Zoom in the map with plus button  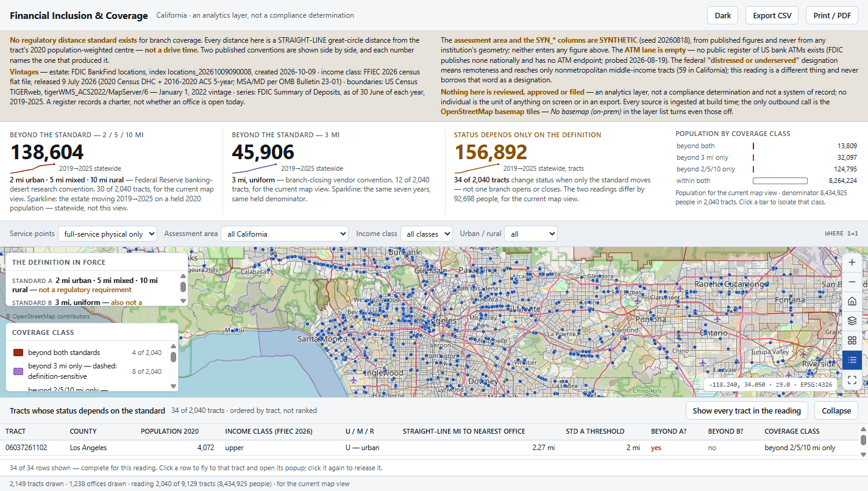[x=852, y=262]
